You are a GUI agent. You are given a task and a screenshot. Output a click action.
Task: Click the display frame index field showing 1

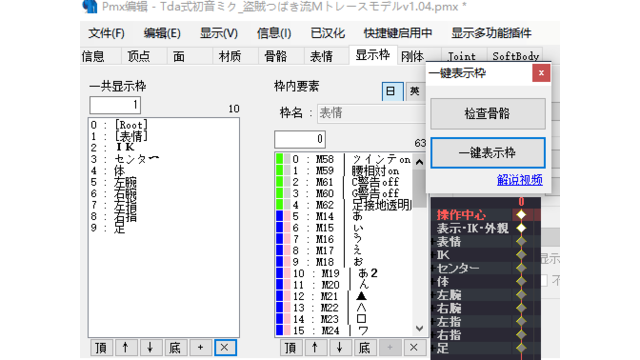pyautogui.click(x=115, y=105)
